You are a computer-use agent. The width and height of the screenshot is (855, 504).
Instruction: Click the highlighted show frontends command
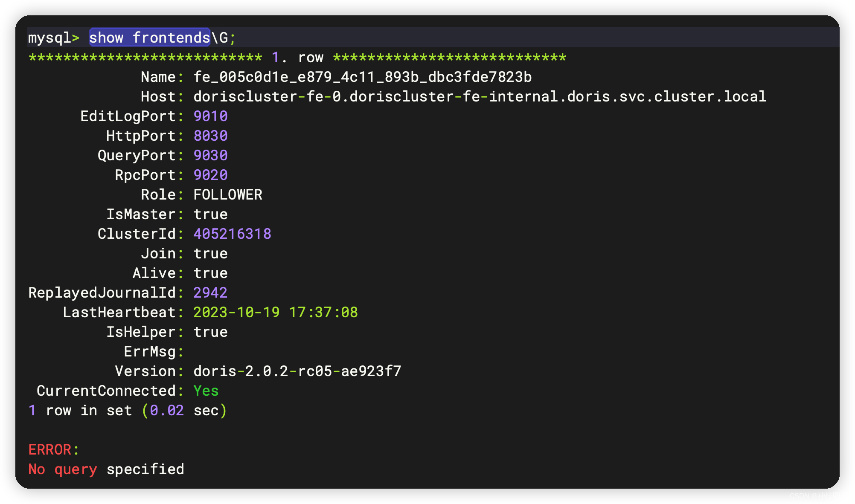(149, 38)
